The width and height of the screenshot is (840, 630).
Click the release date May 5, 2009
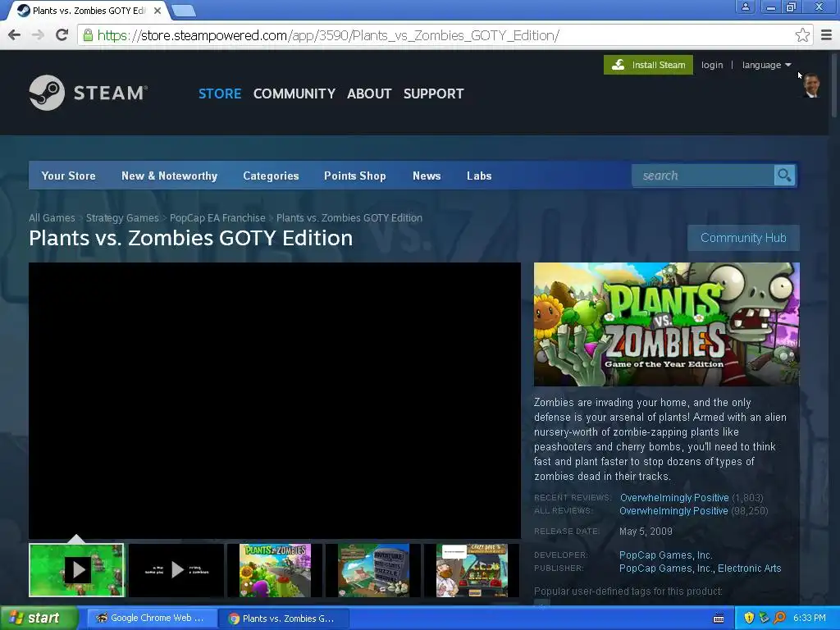(x=646, y=532)
